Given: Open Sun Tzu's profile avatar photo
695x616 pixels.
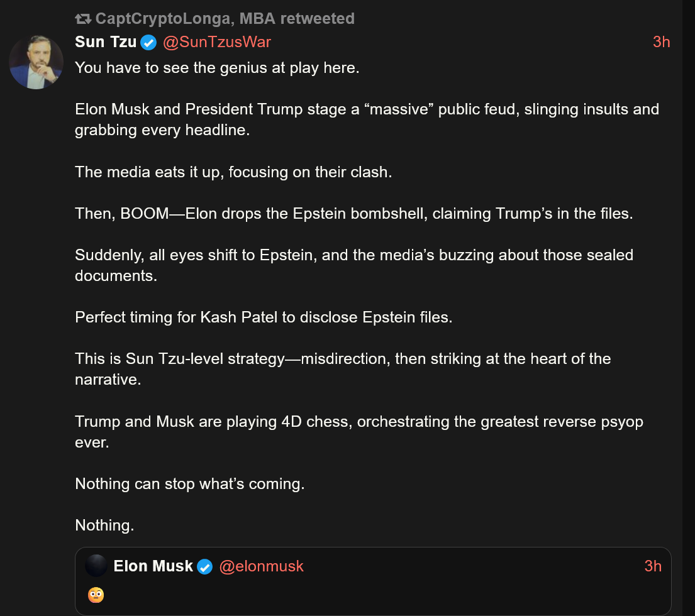Looking at the screenshot, I should click(36, 62).
